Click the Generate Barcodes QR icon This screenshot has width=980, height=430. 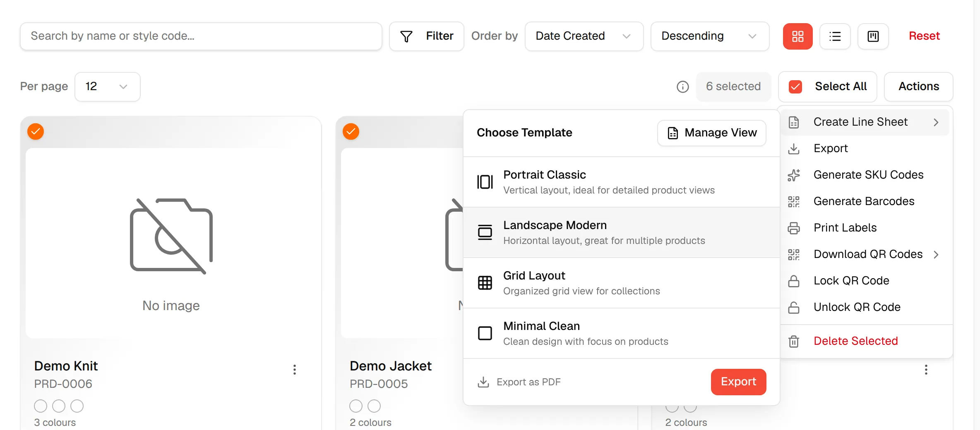(x=794, y=202)
